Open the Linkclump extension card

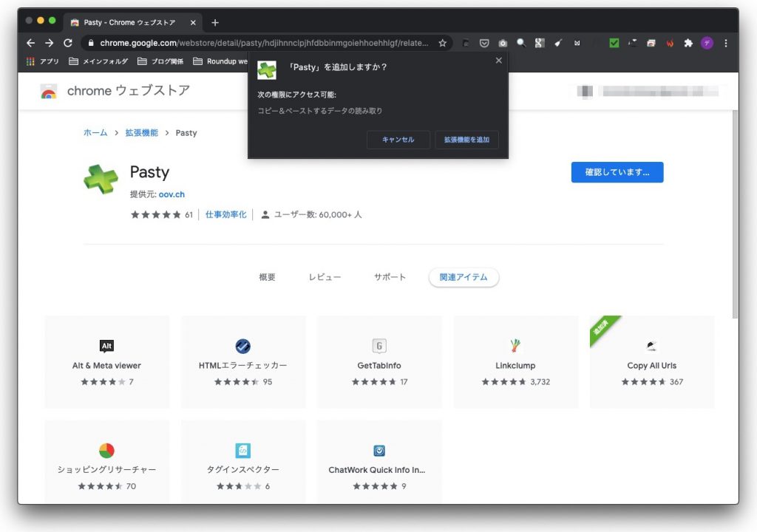coord(515,362)
